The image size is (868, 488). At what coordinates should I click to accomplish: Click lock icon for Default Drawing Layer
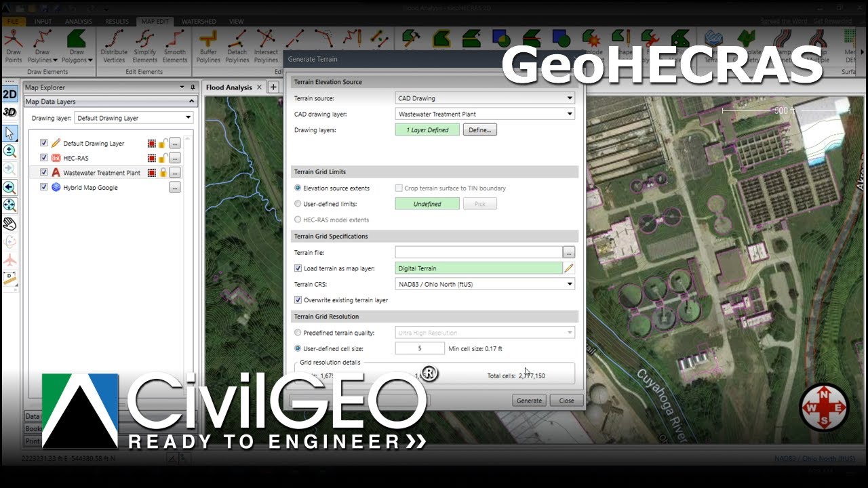click(x=163, y=143)
